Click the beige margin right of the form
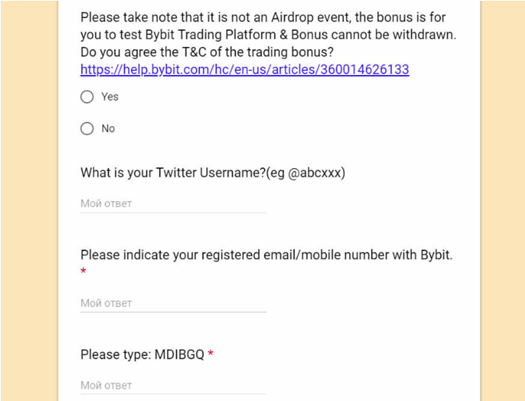The image size is (525, 401). point(502,200)
